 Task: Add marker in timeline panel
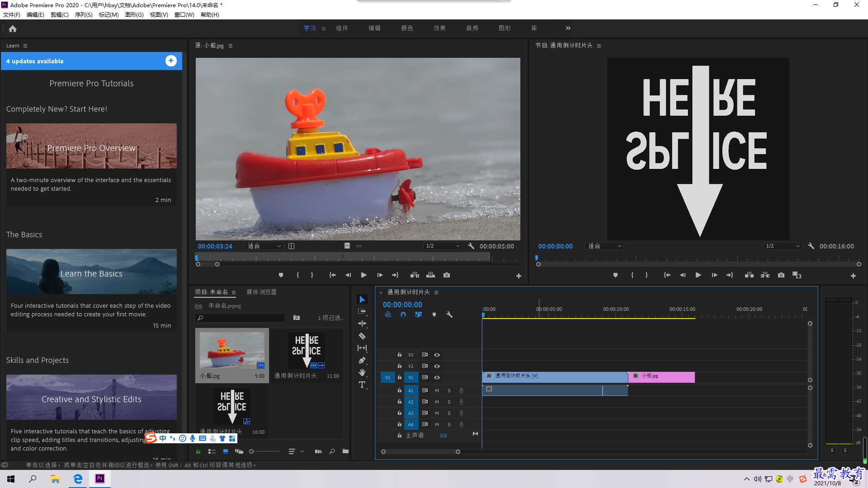(434, 314)
